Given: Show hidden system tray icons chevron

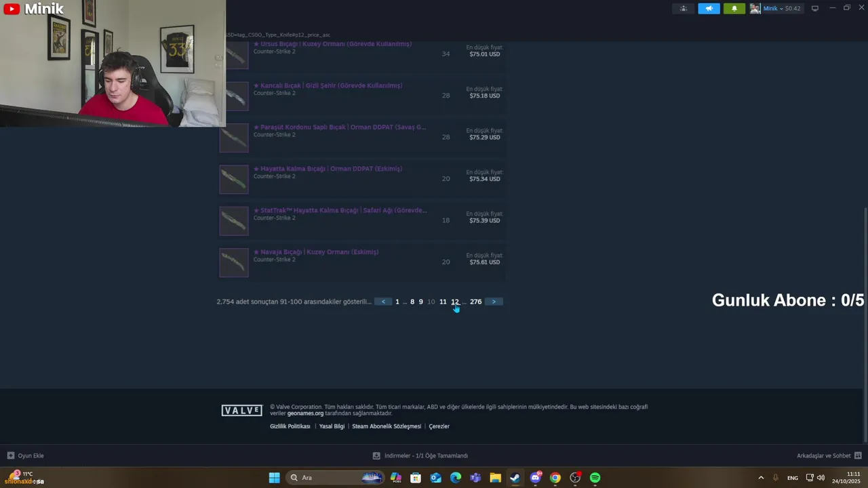Looking at the screenshot, I should click(x=761, y=478).
